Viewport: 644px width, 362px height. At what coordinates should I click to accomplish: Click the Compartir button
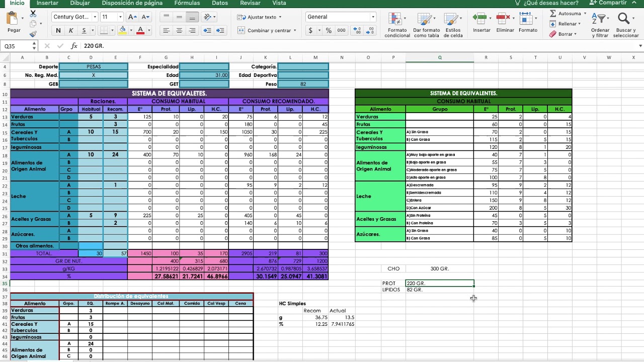pyautogui.click(x=608, y=3)
